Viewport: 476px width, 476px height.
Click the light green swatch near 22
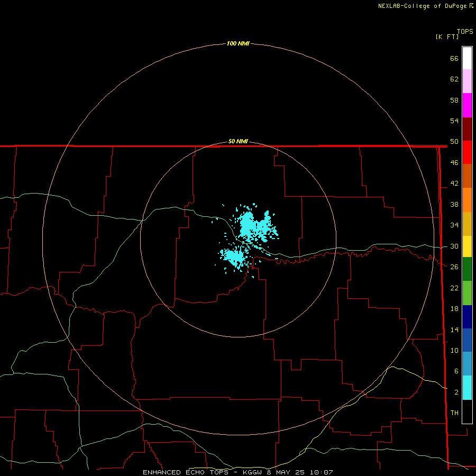[x=467, y=293]
